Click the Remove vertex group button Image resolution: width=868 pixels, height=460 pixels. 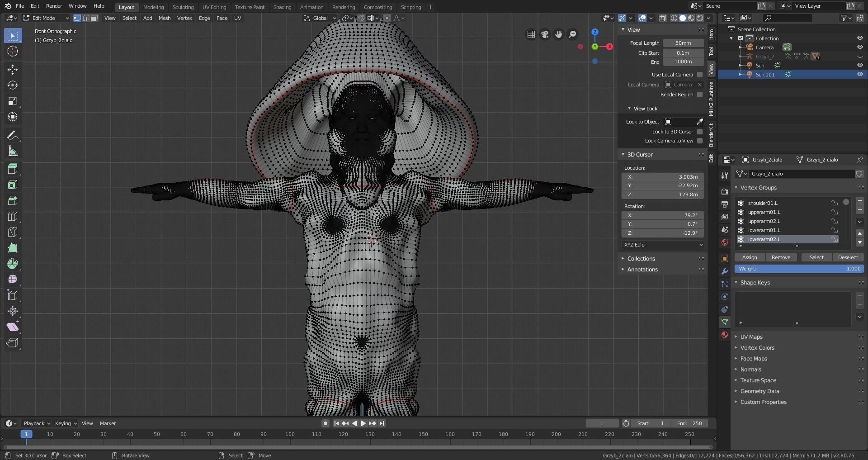[781, 257]
